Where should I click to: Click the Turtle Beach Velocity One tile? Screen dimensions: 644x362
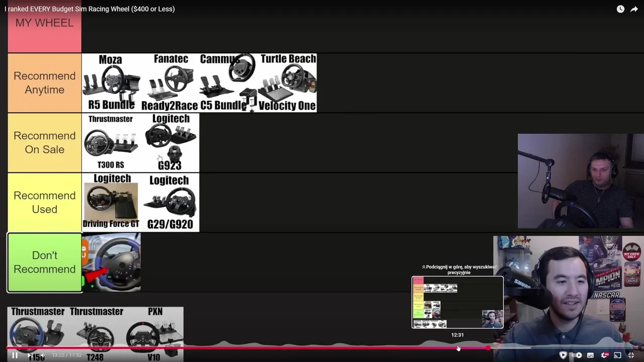[x=287, y=83]
